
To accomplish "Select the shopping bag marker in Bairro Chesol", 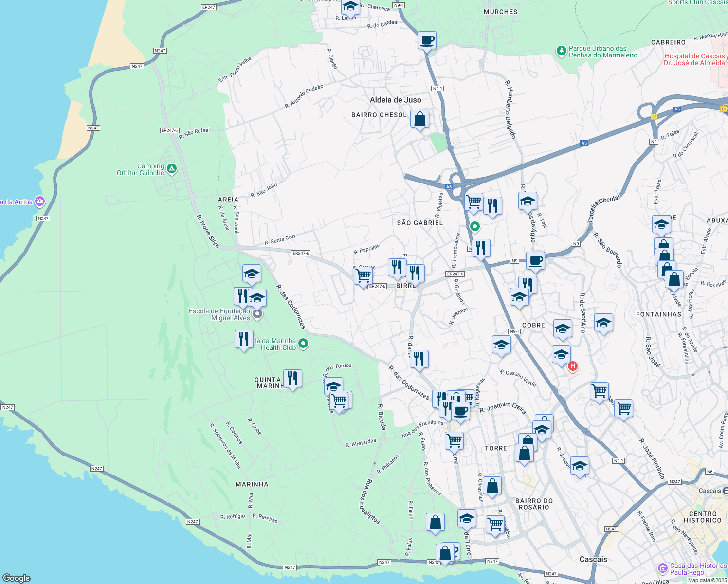I will [419, 119].
